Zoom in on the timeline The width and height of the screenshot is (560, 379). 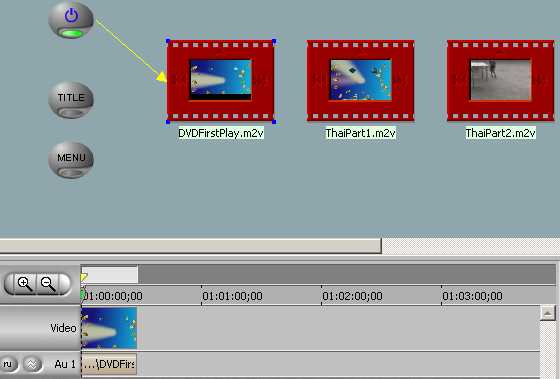coord(24,284)
